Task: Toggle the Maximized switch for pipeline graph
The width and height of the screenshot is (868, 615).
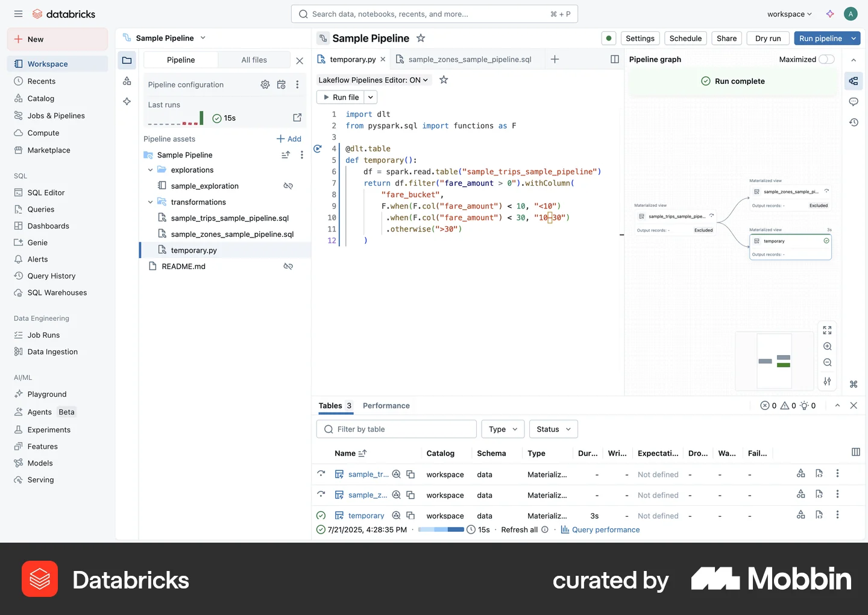Action: point(826,59)
